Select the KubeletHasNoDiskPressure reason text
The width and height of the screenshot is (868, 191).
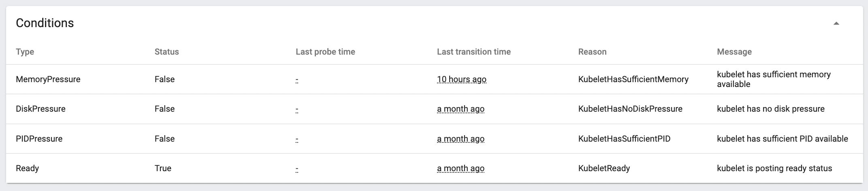click(x=630, y=109)
